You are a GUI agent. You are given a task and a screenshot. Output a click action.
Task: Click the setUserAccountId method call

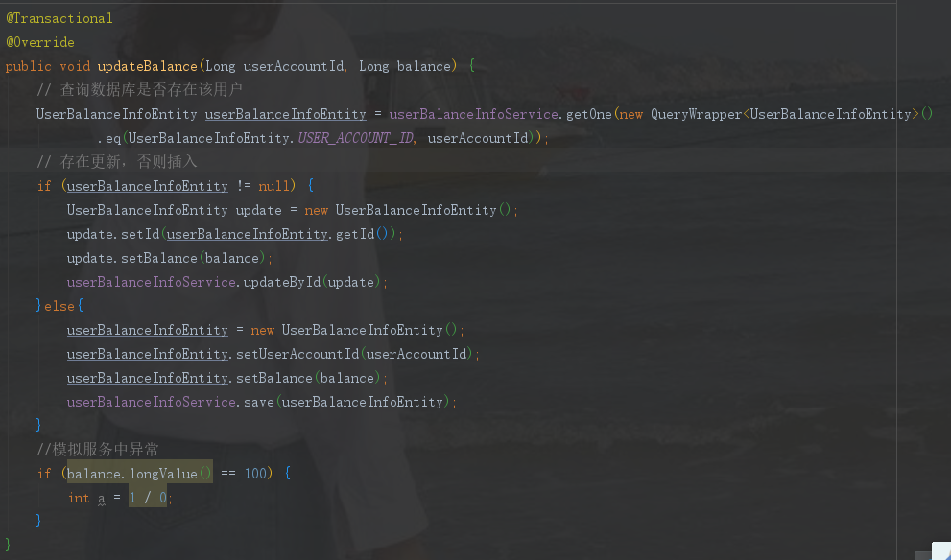(x=297, y=355)
